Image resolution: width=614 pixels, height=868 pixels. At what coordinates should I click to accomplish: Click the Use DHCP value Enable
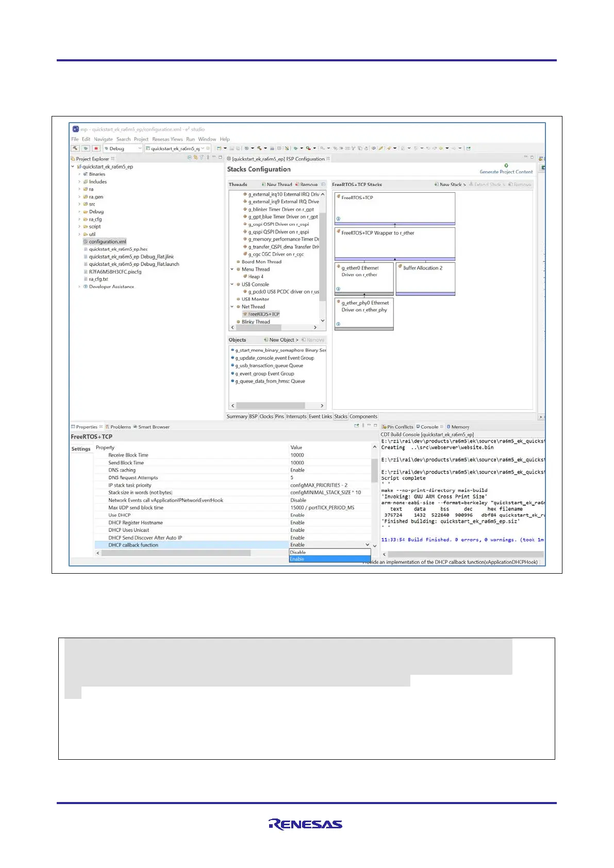click(x=297, y=515)
